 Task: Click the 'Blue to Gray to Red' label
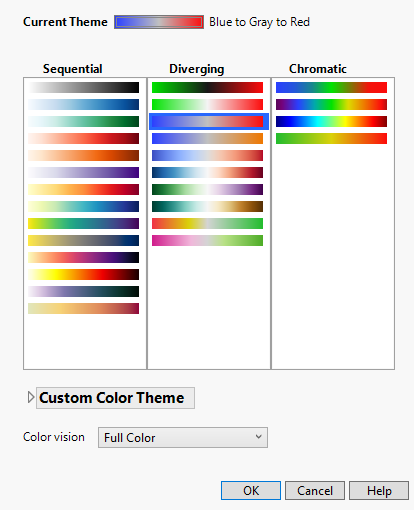259,22
